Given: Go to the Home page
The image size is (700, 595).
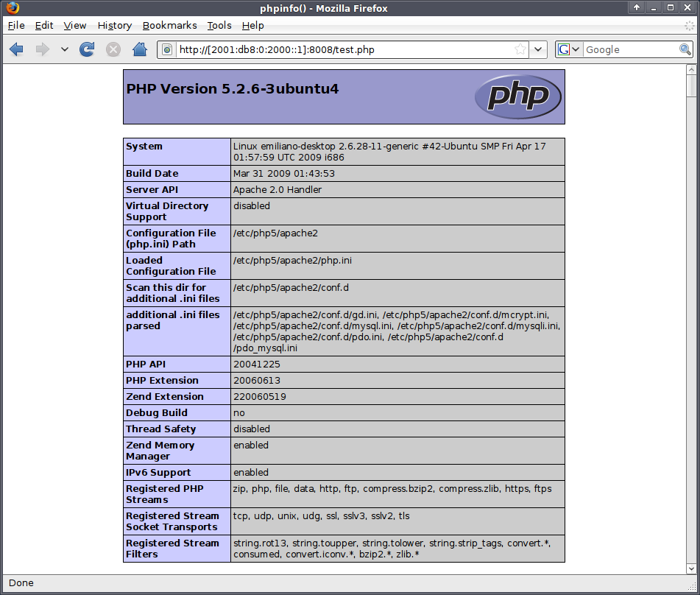Looking at the screenshot, I should [x=140, y=49].
